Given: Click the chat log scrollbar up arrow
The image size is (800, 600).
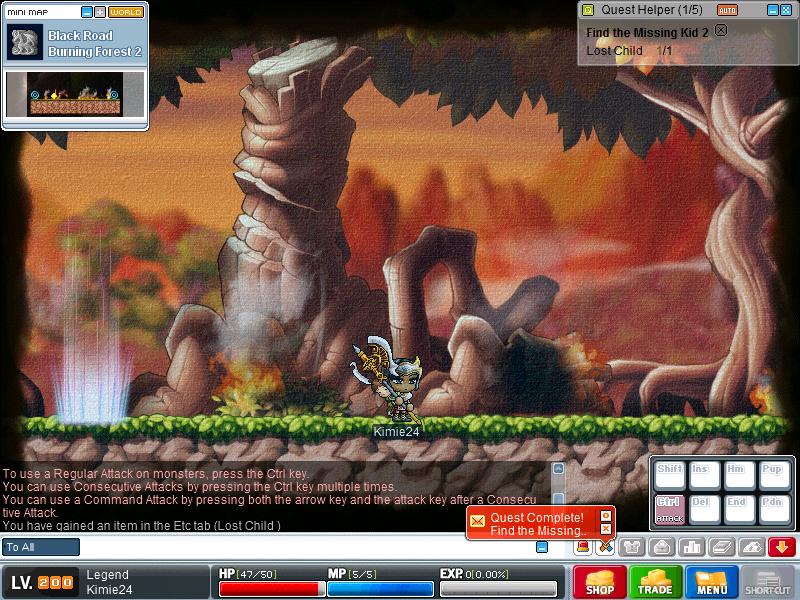Looking at the screenshot, I should coord(558,468).
